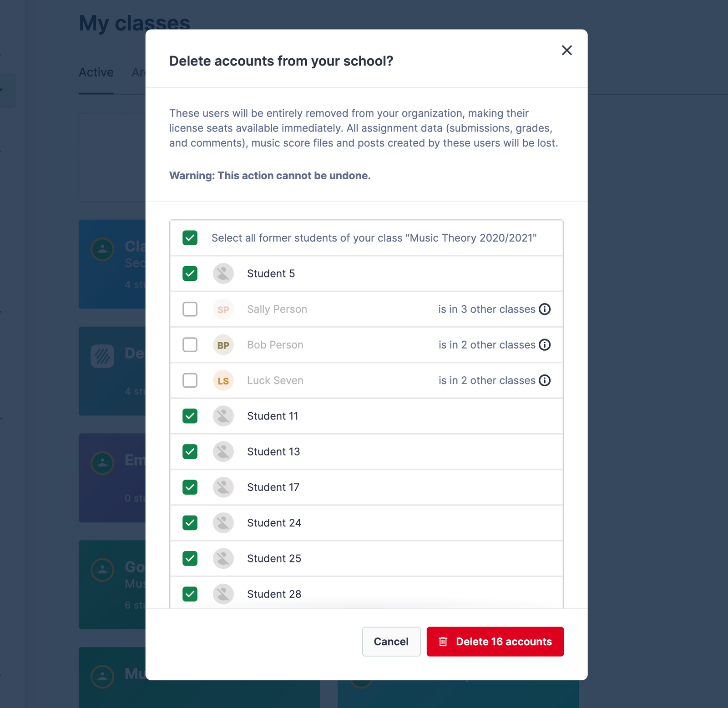The width and height of the screenshot is (728, 708).
Task: Click Delete 16 accounts
Action: click(495, 642)
